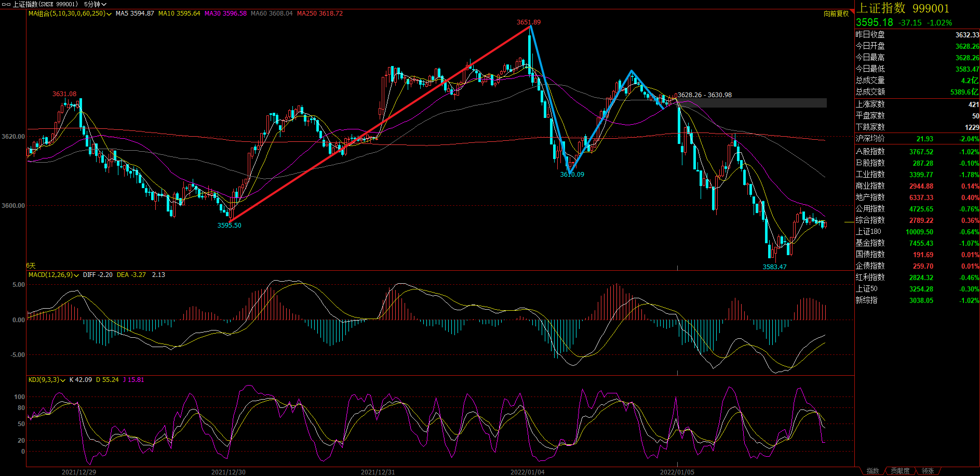Click the 沪深均价 row
The width and height of the screenshot is (980, 476).
tap(917, 139)
